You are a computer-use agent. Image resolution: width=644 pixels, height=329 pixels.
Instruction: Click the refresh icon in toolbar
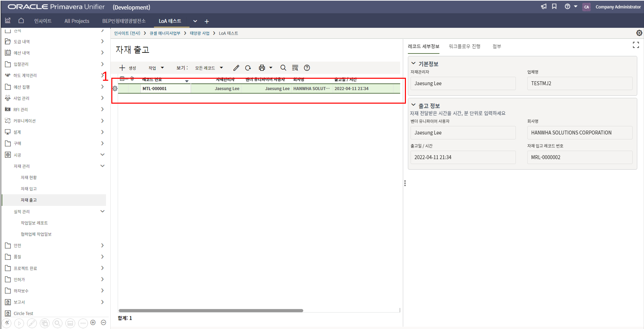(x=248, y=68)
